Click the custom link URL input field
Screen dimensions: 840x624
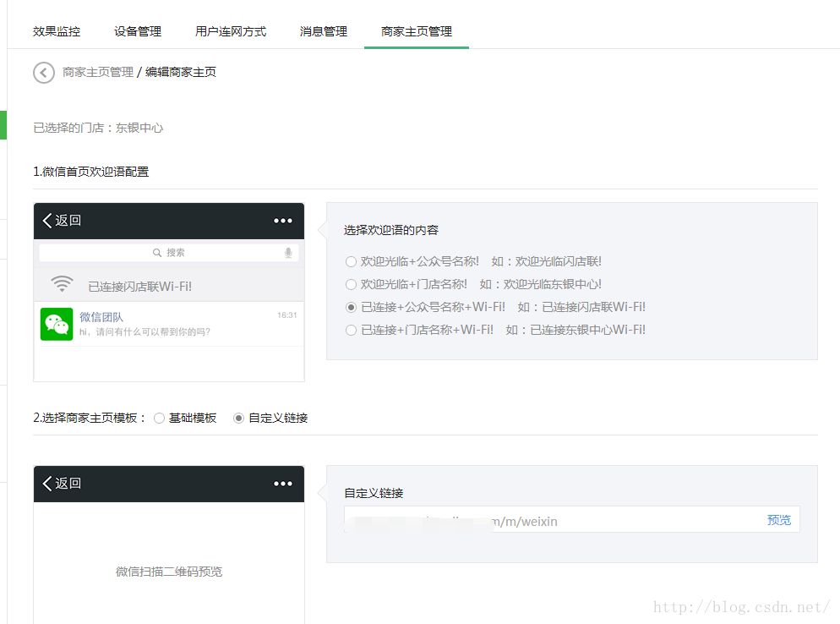coord(571,519)
